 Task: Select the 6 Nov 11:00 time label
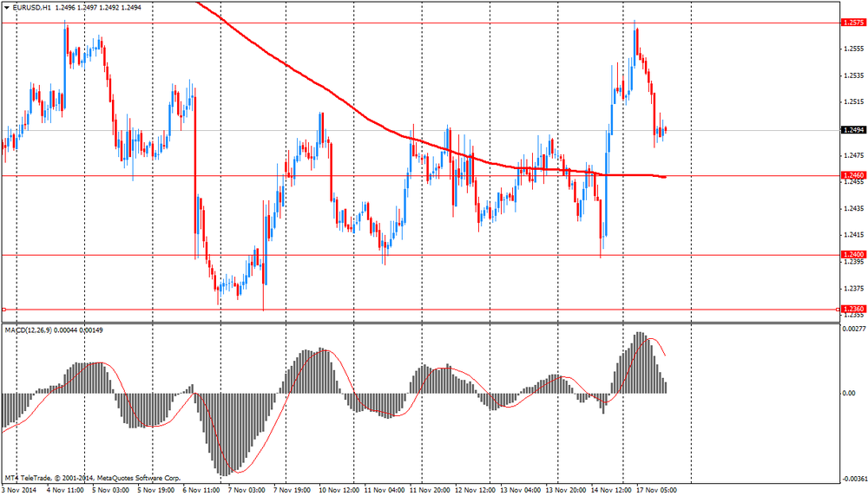click(x=201, y=490)
